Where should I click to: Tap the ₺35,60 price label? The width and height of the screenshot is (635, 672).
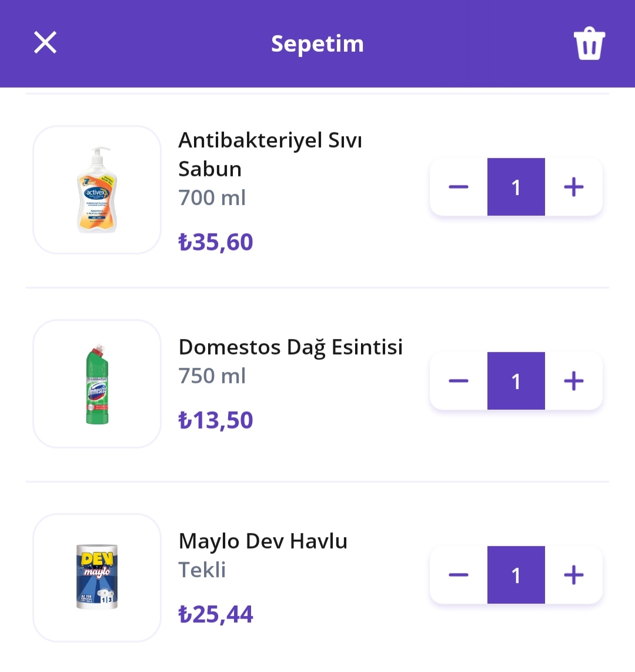216,242
